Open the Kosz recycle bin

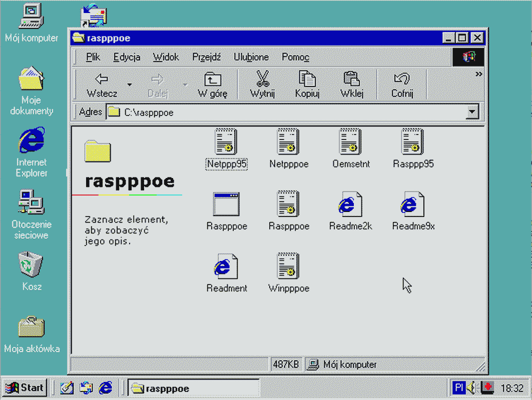point(31,271)
